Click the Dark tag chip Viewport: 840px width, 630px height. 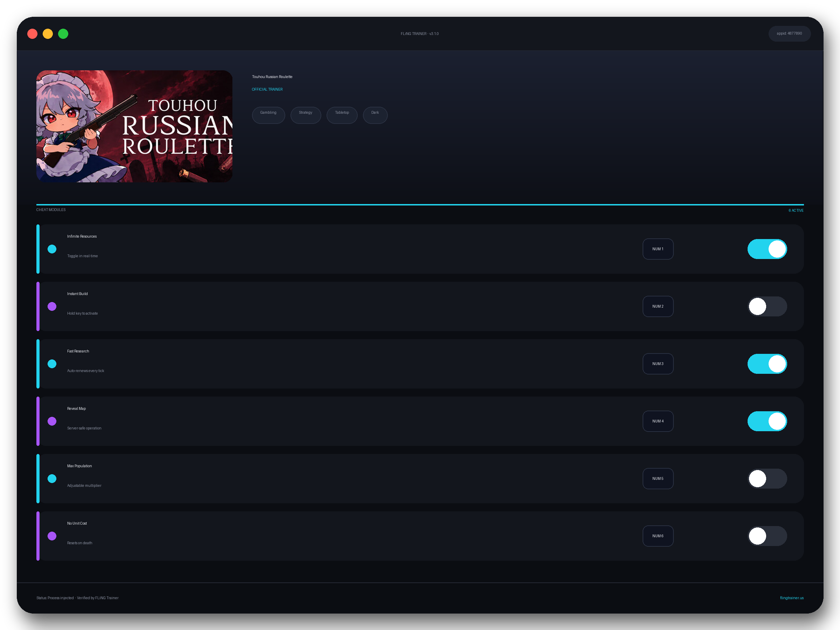tap(375, 115)
